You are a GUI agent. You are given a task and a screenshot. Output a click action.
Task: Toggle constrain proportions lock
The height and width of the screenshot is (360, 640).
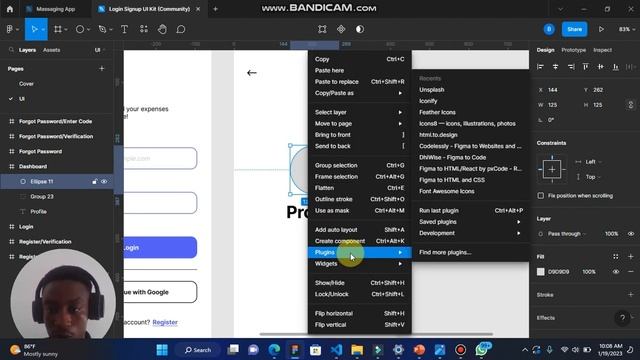pos(631,105)
